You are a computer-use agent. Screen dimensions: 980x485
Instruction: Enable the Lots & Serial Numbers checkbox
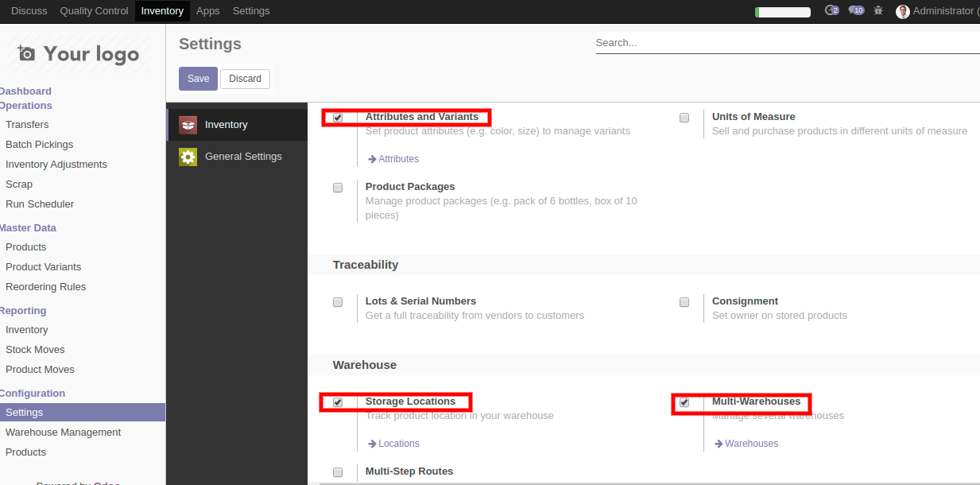[338, 302]
